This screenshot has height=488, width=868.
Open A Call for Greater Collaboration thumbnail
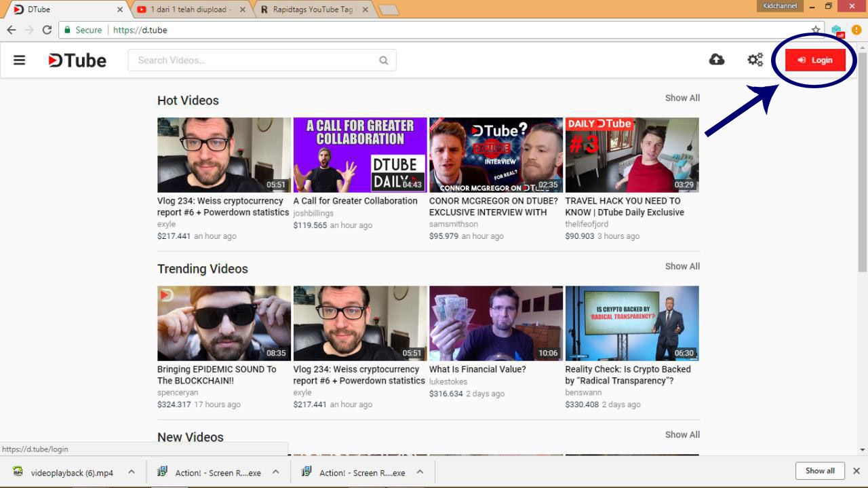[x=360, y=155]
